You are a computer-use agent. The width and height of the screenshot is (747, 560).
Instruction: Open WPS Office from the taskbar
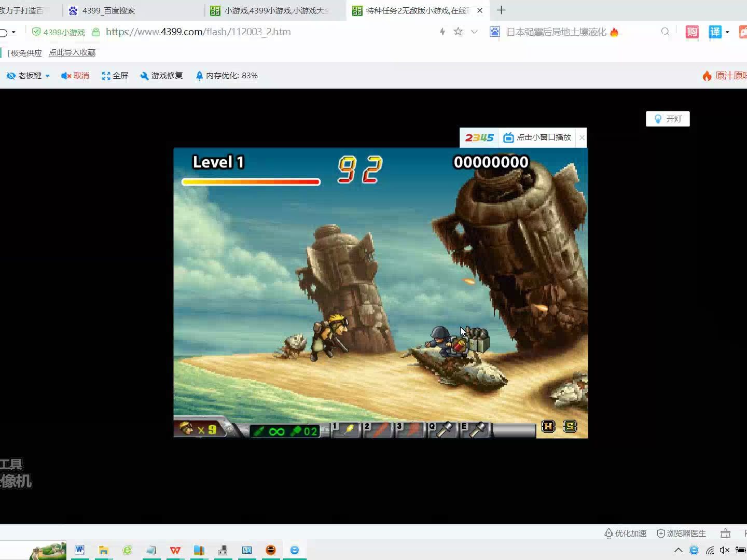[175, 550]
